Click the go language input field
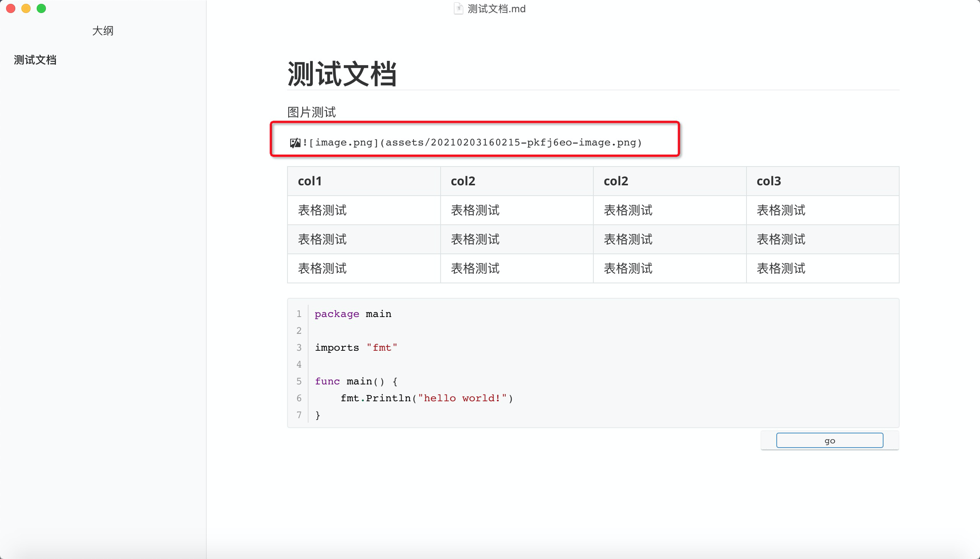This screenshot has width=980, height=559. 830,440
